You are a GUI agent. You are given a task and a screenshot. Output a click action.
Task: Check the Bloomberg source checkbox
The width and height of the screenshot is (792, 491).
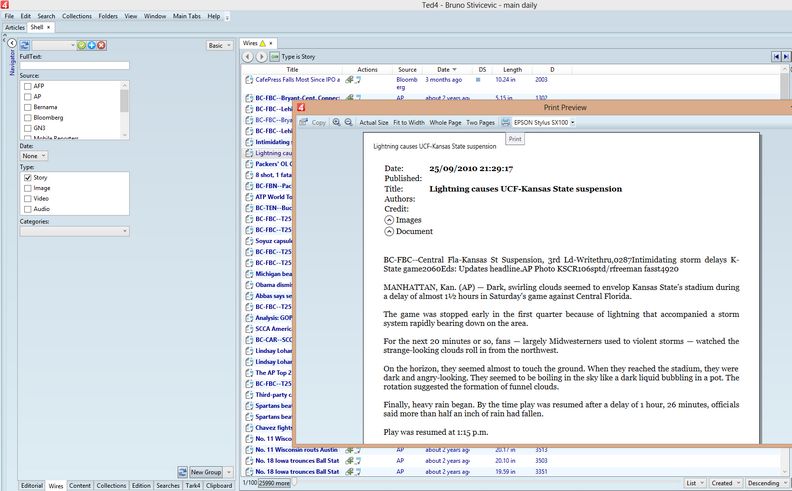pos(28,118)
